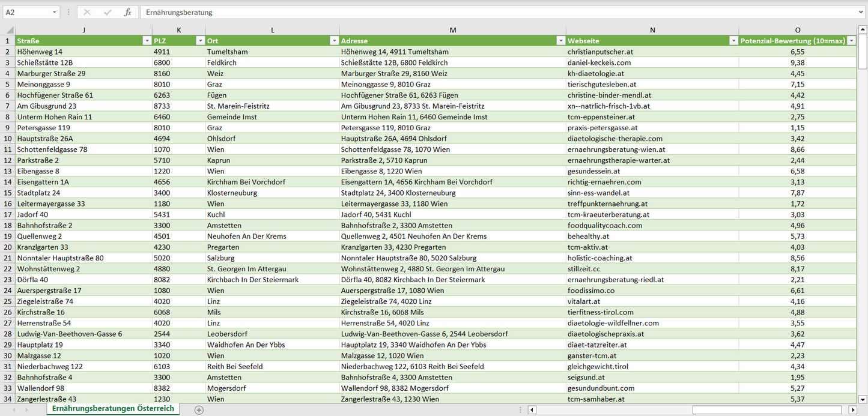Viewport: 868px width, 416px height.
Task: Switch to Ernährungsberatungen Österreich sheet tab
Action: (x=113, y=409)
